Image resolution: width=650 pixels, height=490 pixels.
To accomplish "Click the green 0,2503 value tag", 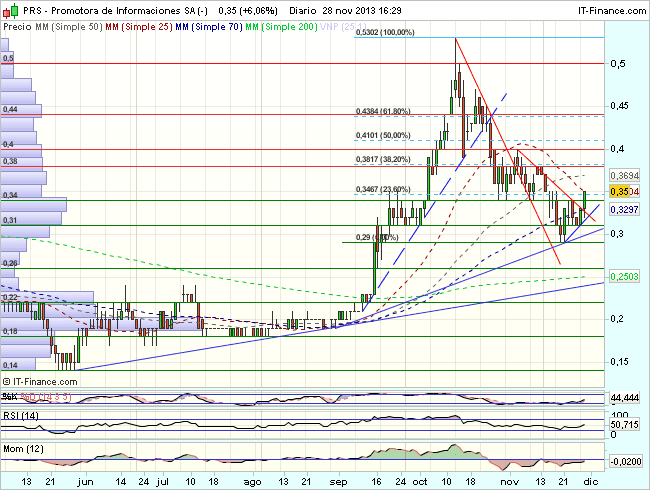I will click(624, 276).
